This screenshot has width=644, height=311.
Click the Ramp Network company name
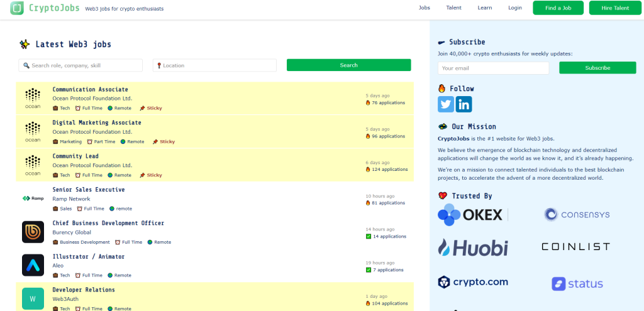(72, 199)
